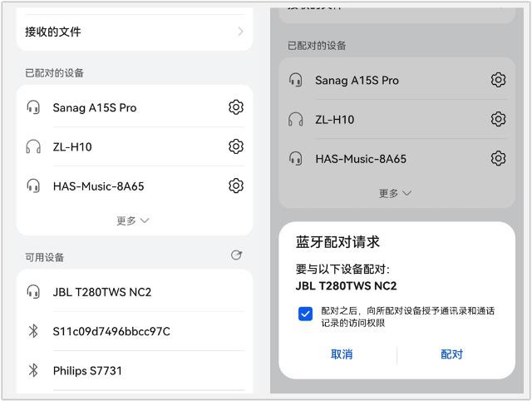Open settings gear for ZL-H10 in left panel
Screen dimensions: 532x401
click(236, 146)
